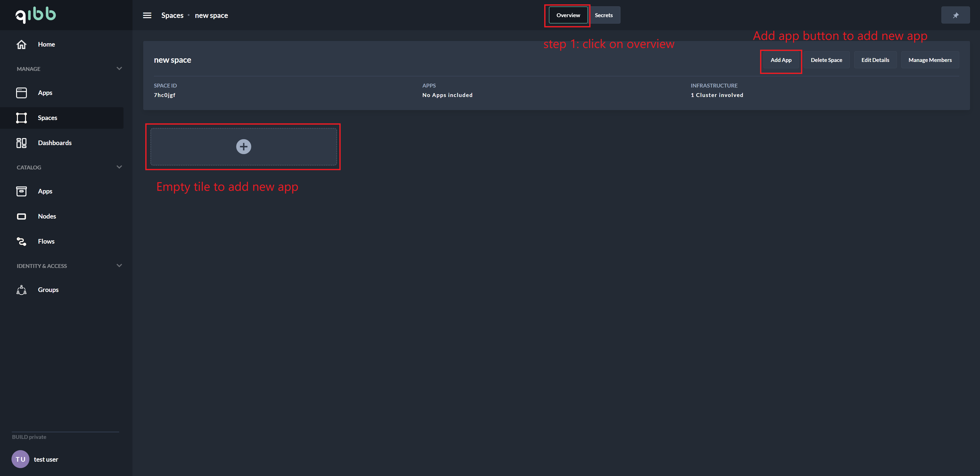Open Nodes using its rectangle icon
Image resolution: width=980 pixels, height=476 pixels.
point(21,216)
